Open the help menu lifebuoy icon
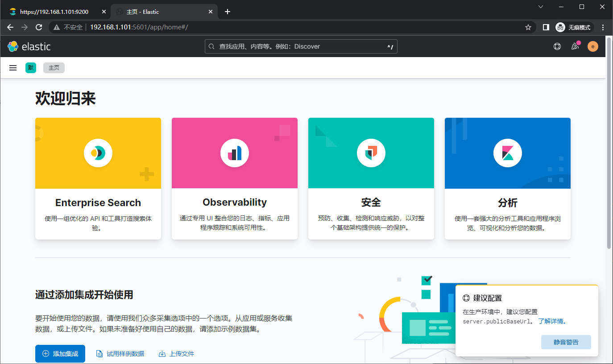This screenshot has width=613, height=364. pos(557,46)
